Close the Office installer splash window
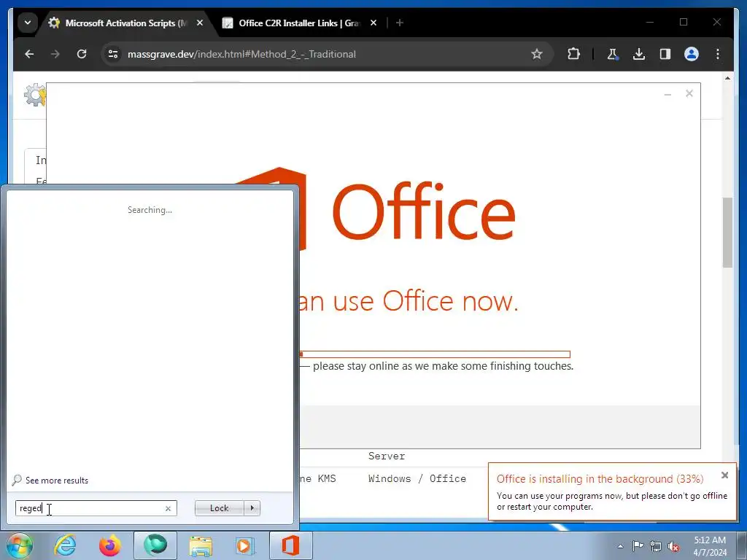 coord(689,93)
